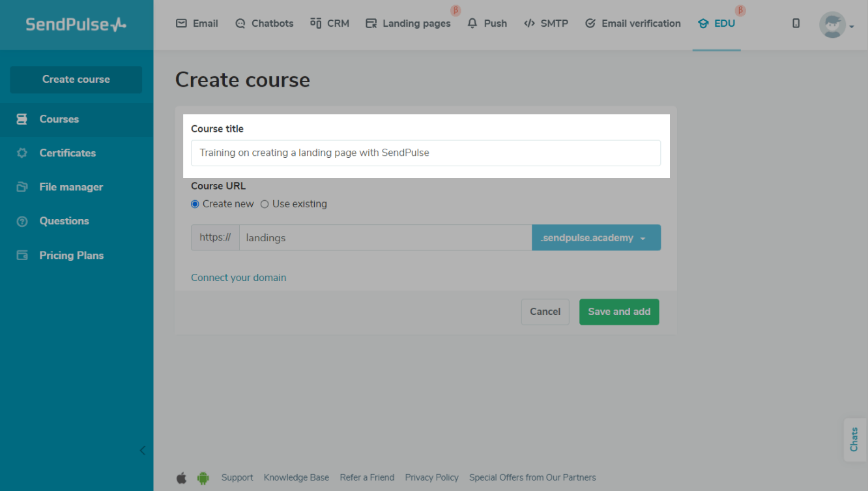Select the Create new radio option
The image size is (868, 491).
click(195, 204)
